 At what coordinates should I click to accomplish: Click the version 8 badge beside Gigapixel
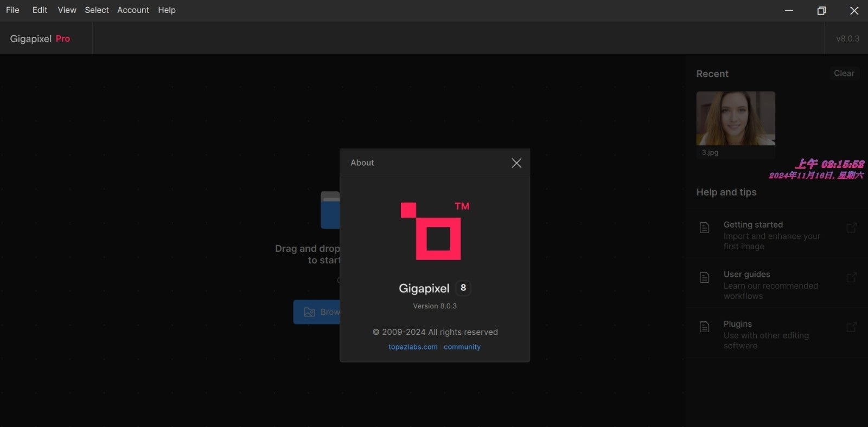[x=463, y=288]
